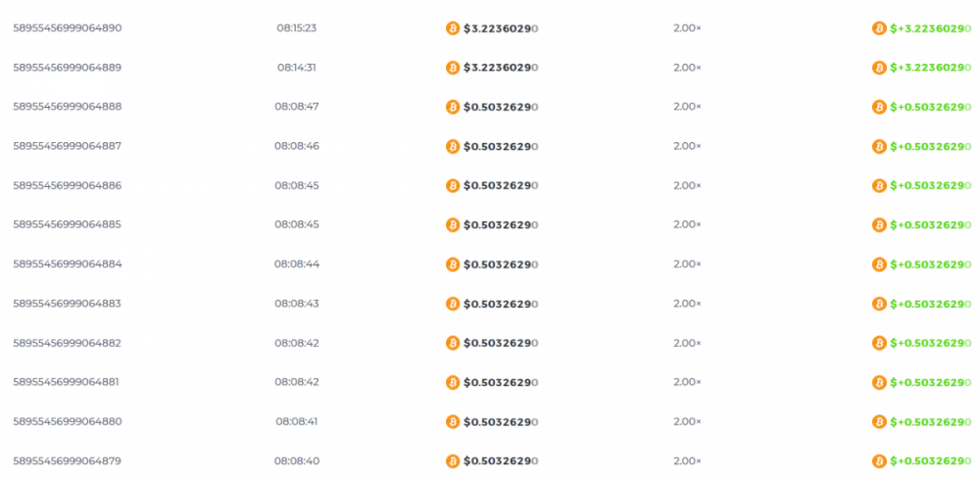Click Bitcoin icon beside green profit in row 58955456999064890

(879, 28)
